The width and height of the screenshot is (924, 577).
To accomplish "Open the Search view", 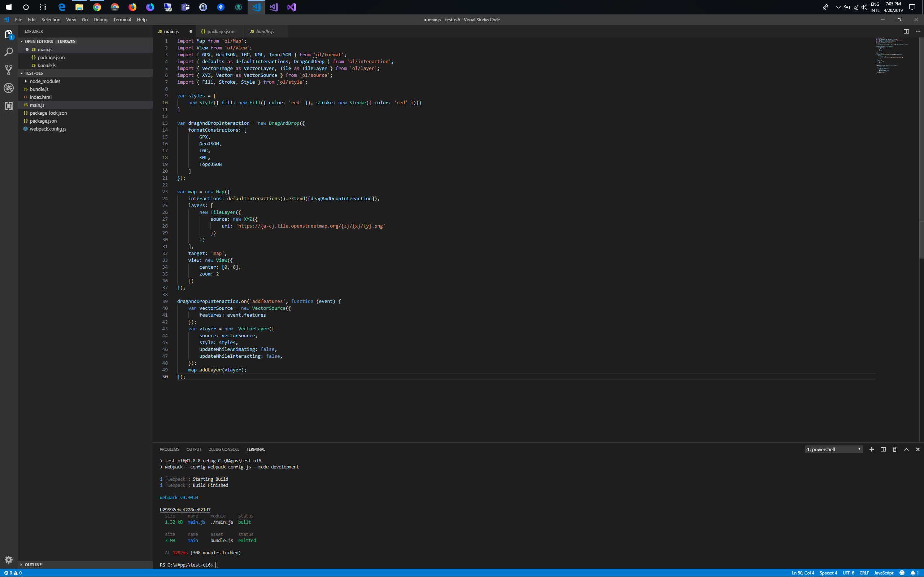I will [8, 52].
